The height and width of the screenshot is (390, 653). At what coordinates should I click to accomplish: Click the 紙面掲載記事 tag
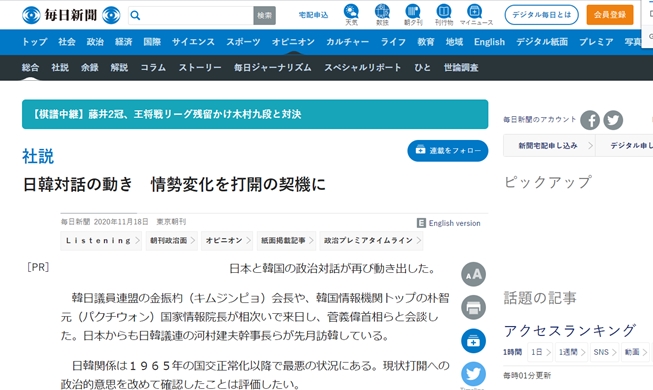pyautogui.click(x=286, y=240)
